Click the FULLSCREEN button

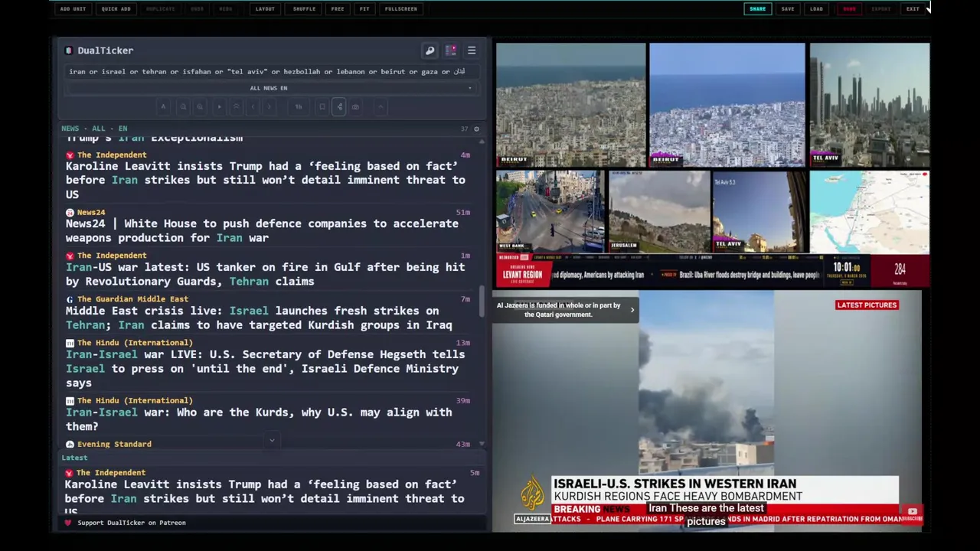[x=401, y=9]
